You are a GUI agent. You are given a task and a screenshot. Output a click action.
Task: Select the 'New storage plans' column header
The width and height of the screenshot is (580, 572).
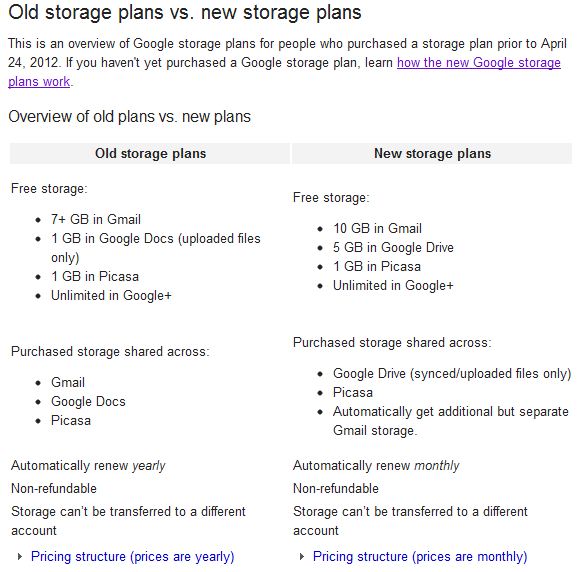click(432, 153)
